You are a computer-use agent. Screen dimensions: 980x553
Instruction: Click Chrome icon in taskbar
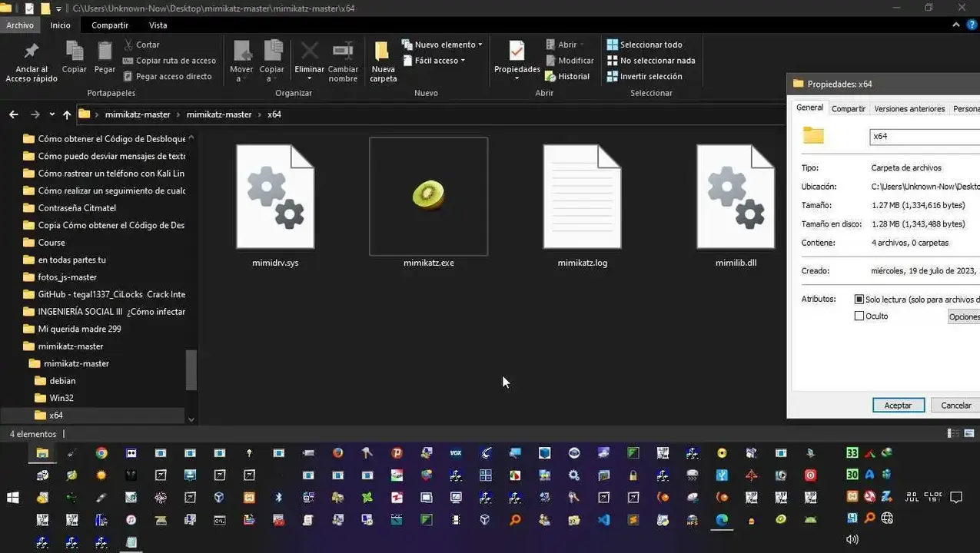pos(101,453)
